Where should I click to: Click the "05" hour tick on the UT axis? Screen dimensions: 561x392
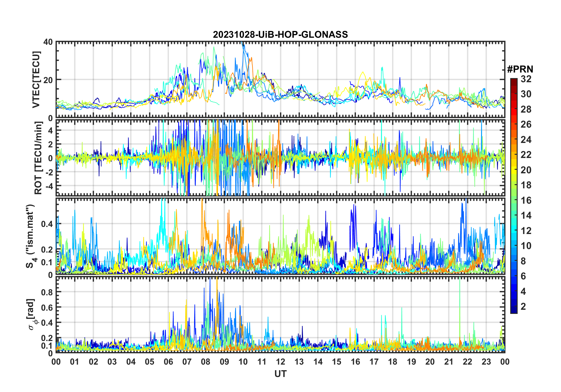pos(150,362)
